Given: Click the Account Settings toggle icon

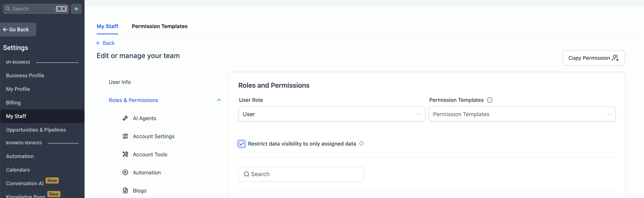Looking at the screenshot, I should (125, 136).
